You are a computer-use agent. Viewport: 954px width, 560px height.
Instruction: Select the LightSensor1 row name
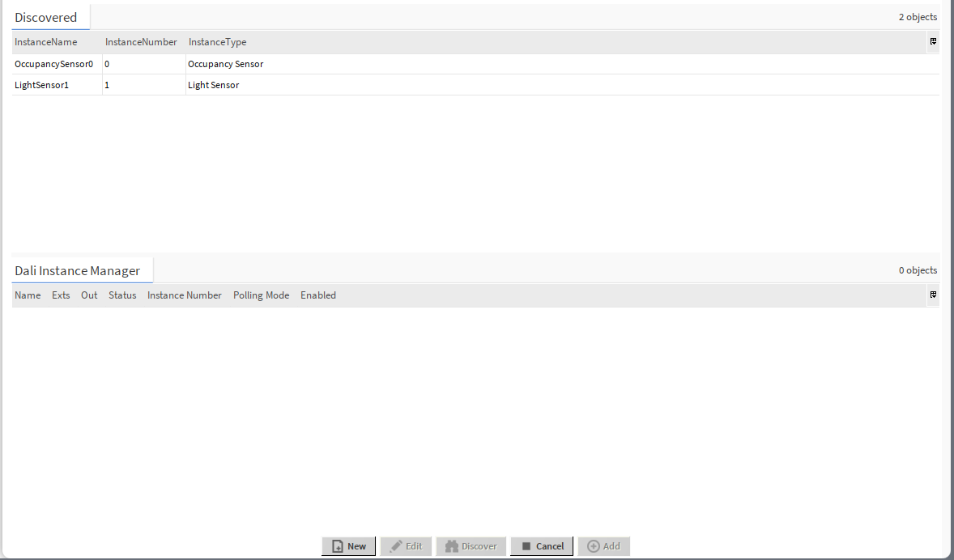coord(41,85)
